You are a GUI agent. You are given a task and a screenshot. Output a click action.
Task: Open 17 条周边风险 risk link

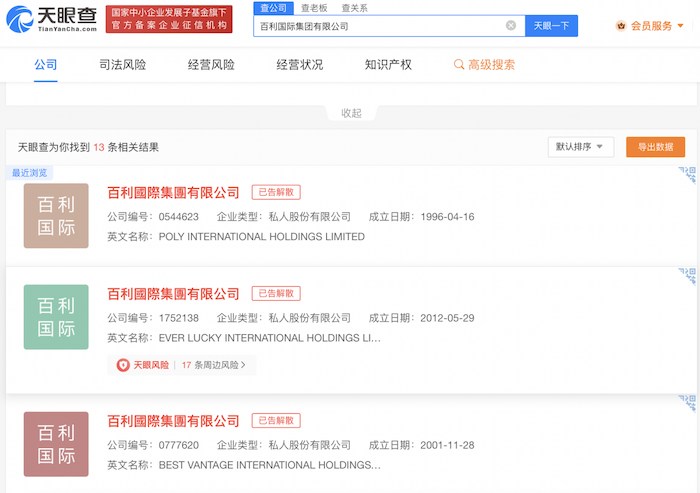213,365
